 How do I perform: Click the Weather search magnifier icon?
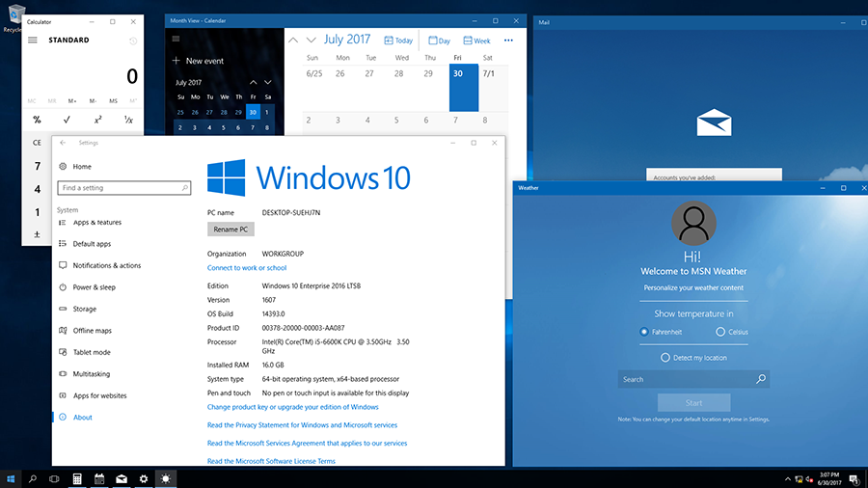click(761, 379)
